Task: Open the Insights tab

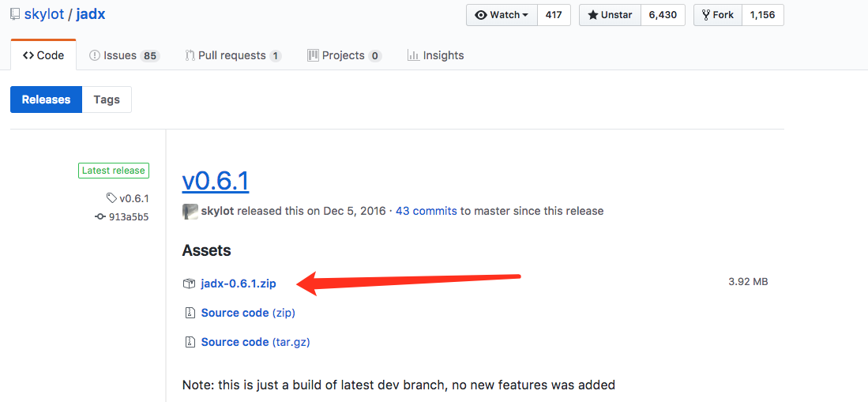Action: [436, 55]
